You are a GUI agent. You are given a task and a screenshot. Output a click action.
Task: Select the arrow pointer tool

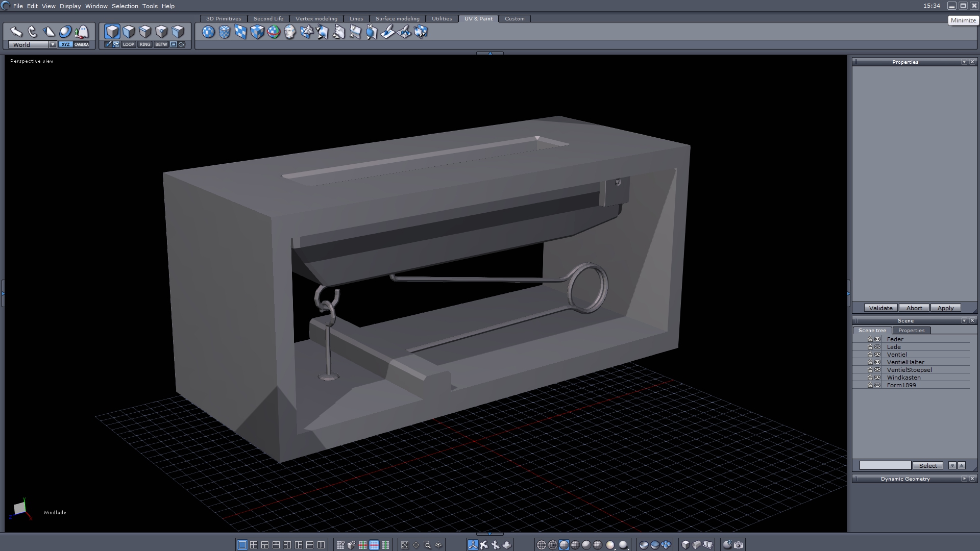pyautogui.click(x=16, y=32)
